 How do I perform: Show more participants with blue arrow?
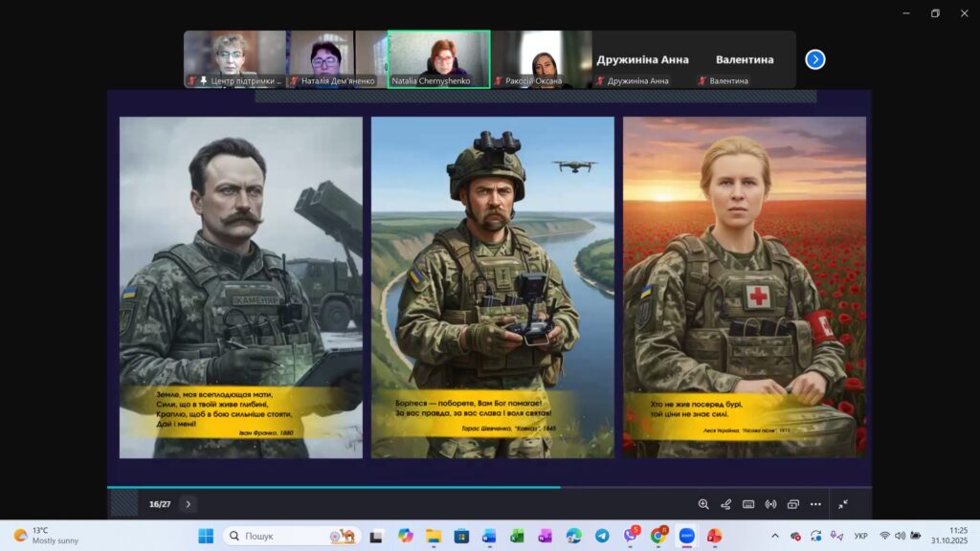click(815, 59)
